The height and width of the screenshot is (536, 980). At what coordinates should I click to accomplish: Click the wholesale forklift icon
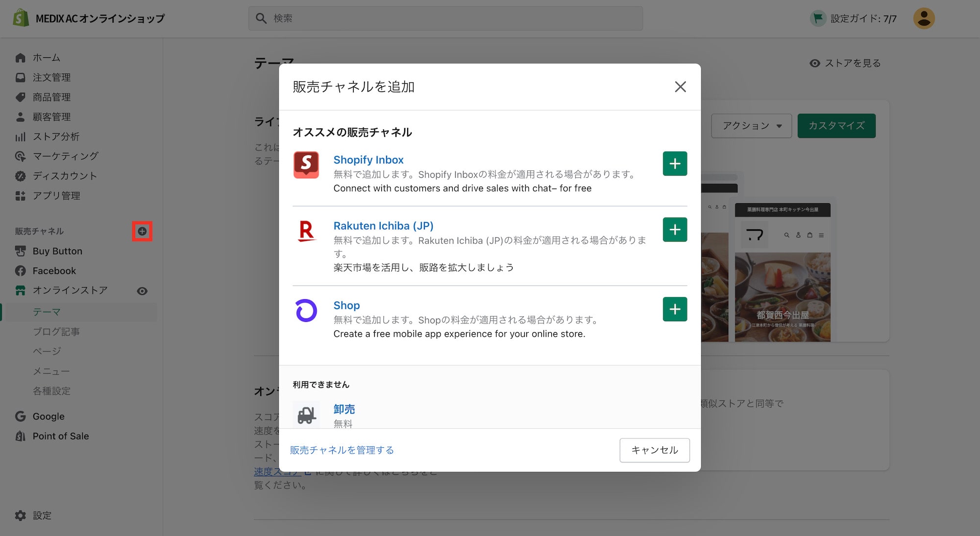pos(306,415)
